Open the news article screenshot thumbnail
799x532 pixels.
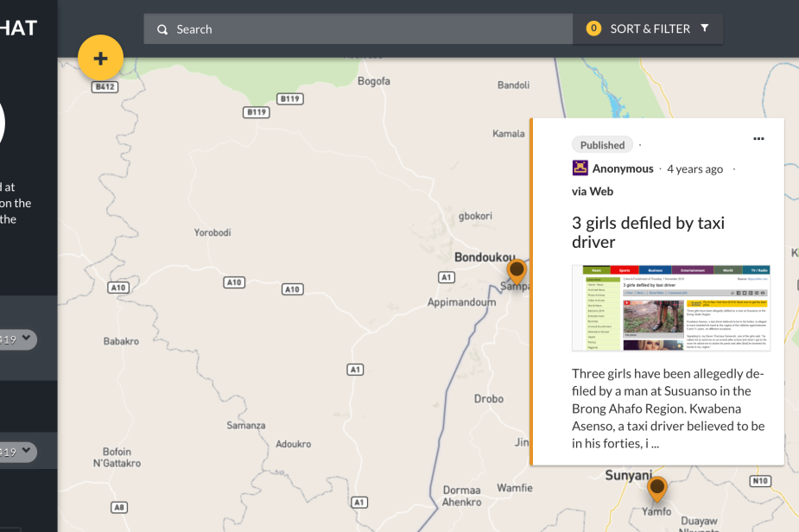click(670, 307)
